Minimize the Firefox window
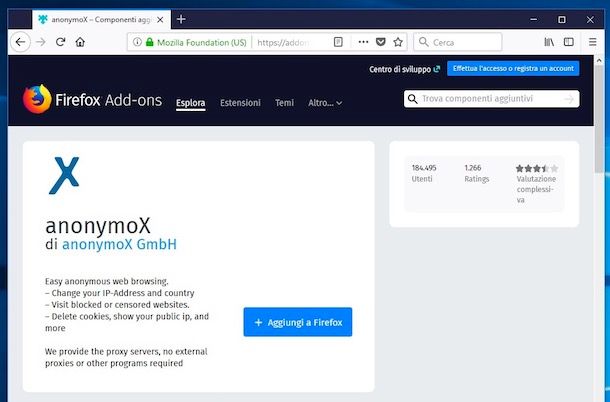Image resolution: width=610 pixels, height=402 pixels. coord(534,19)
